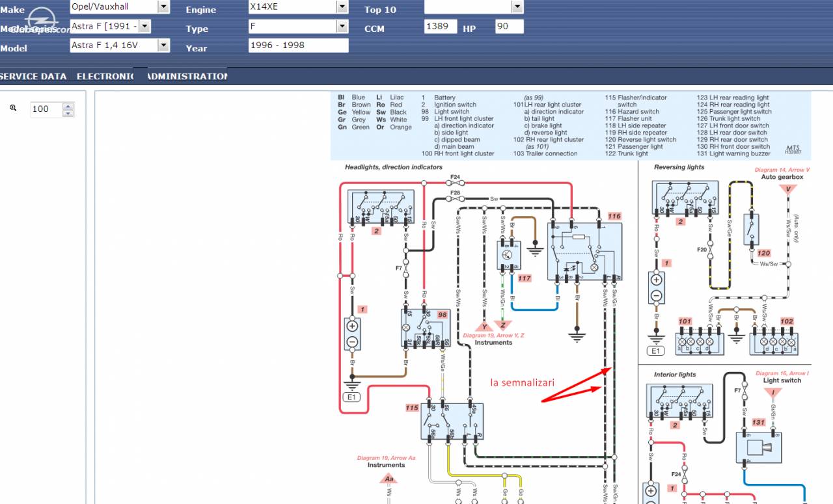Click the pink arrow I Light switch marker
833x504 pixels.
click(x=772, y=392)
